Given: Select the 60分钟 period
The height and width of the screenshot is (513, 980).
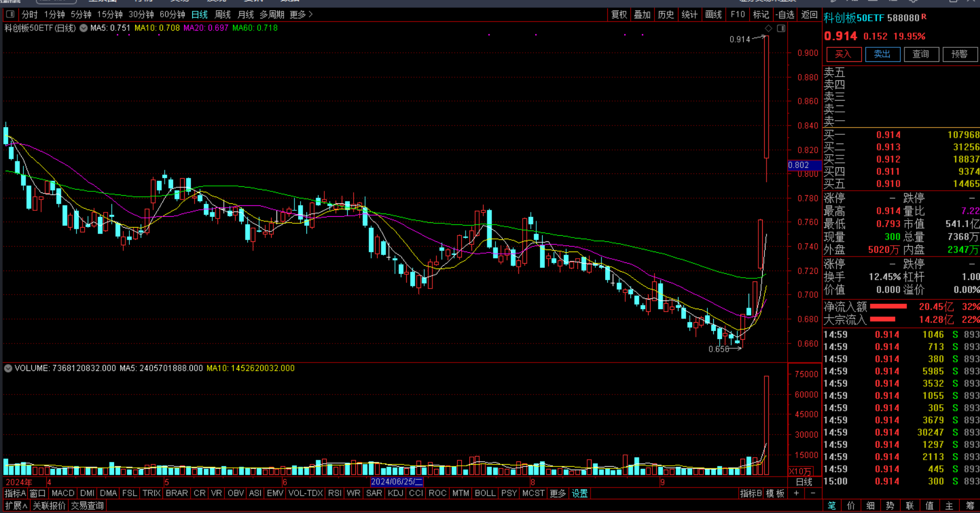Looking at the screenshot, I should tap(172, 15).
